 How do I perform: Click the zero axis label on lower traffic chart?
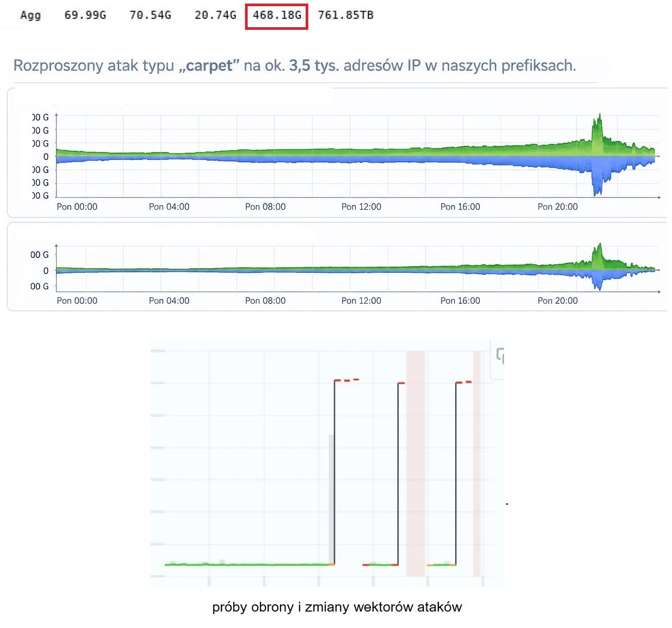[x=46, y=271]
